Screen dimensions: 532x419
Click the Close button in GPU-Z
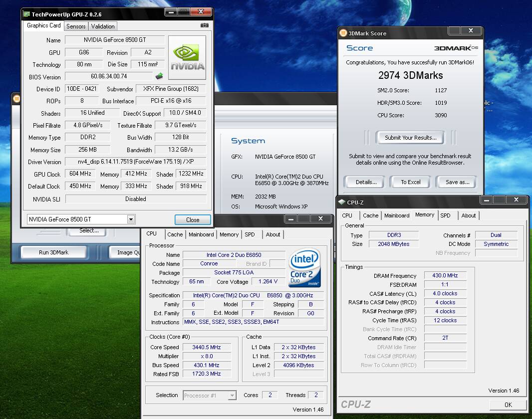[193, 219]
